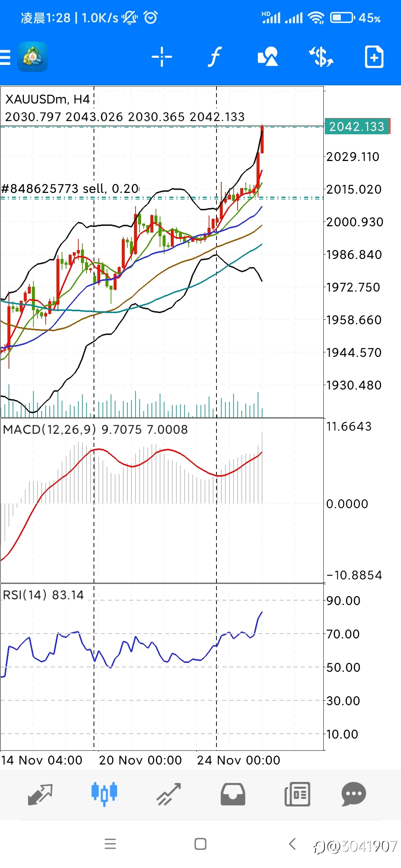This screenshot has height=868, width=401.
Task: Create a new order with plus document icon
Action: [x=374, y=57]
